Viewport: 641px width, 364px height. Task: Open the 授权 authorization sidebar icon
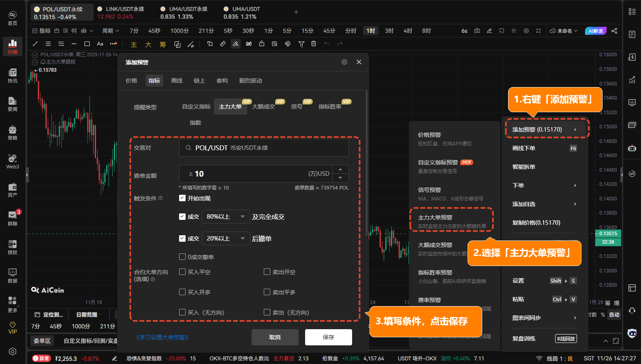[x=13, y=247]
